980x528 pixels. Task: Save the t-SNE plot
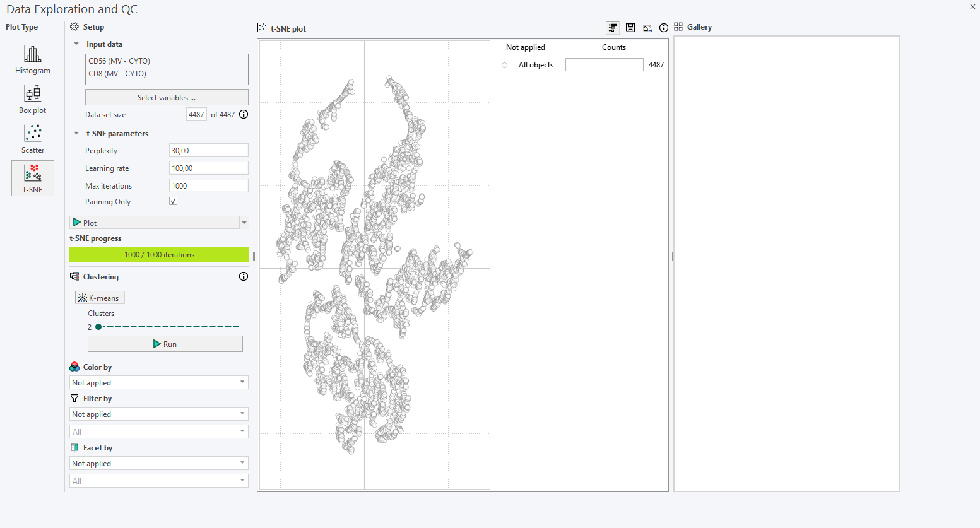click(630, 28)
